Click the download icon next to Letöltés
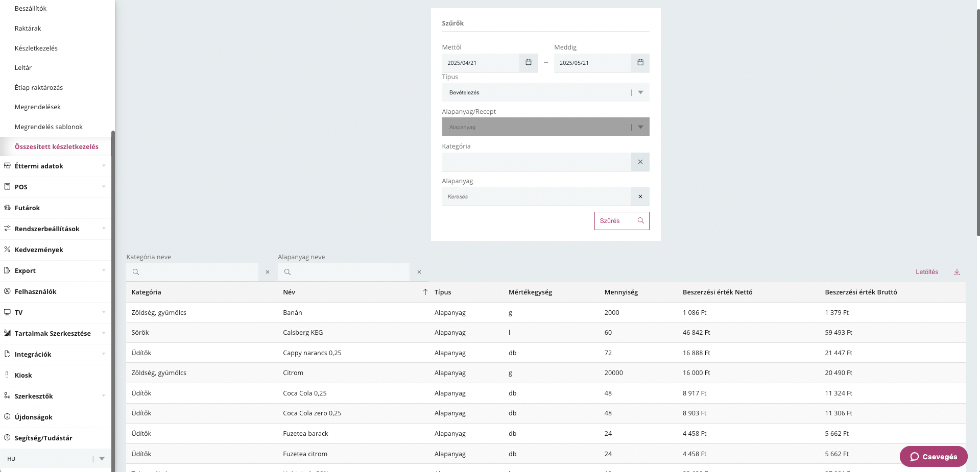The height and width of the screenshot is (472, 980). [x=957, y=272]
